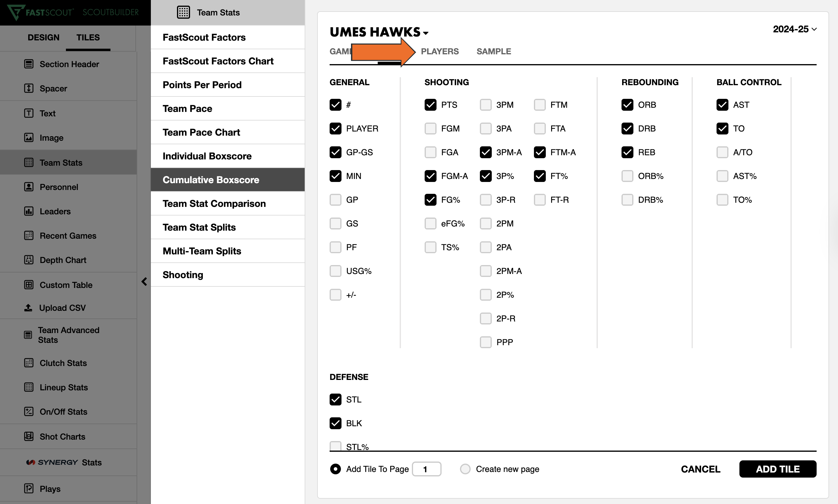Click the CANCEL button
This screenshot has height=504, width=838.
(x=701, y=469)
